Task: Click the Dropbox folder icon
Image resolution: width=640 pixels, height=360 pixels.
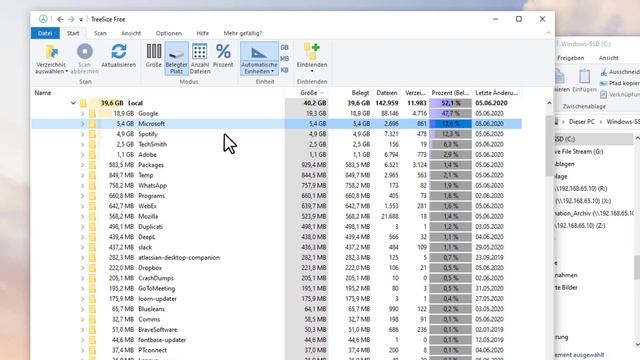Action: click(93, 268)
